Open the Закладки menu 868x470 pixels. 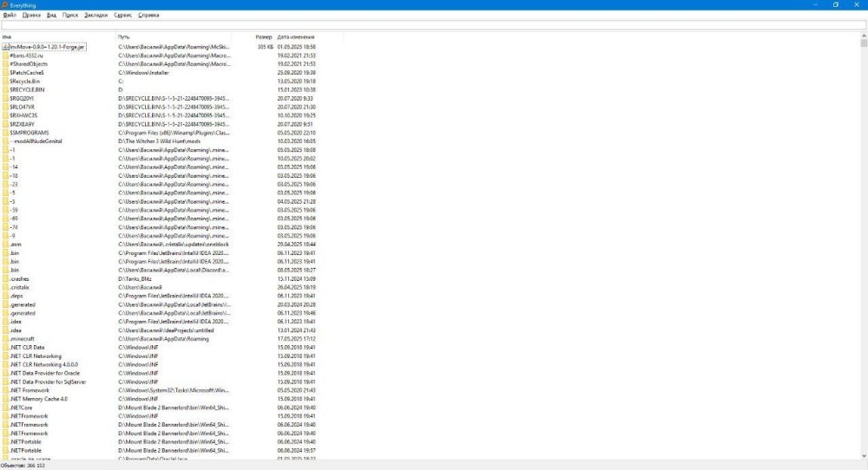click(x=95, y=16)
